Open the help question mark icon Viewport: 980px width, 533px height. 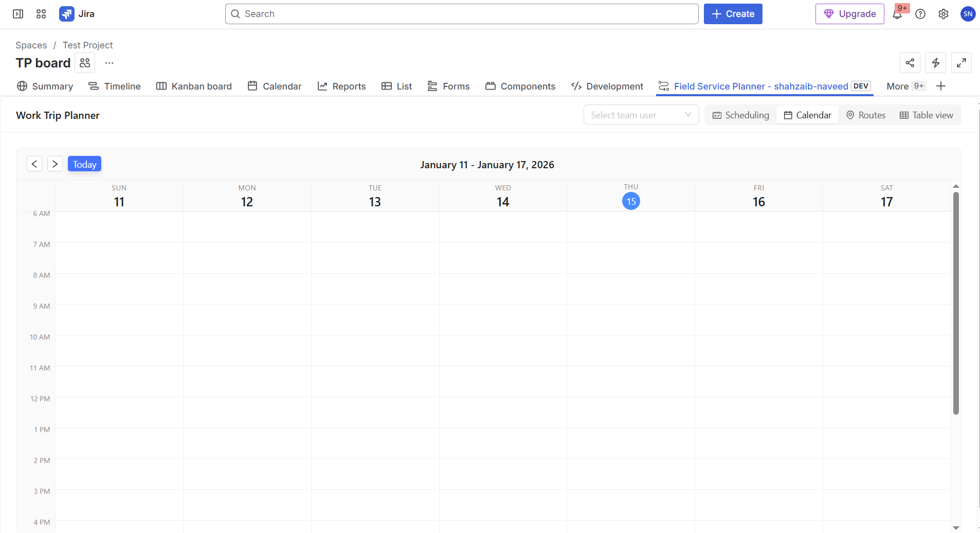tap(920, 14)
